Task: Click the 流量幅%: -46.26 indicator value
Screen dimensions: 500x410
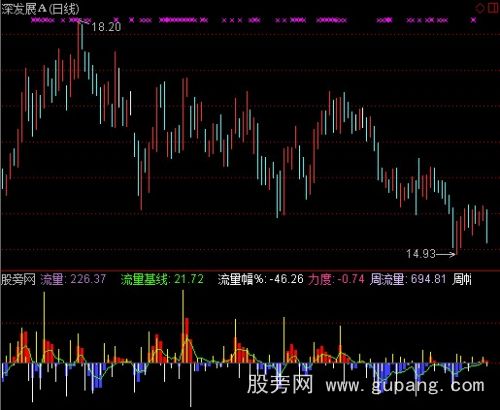Action: [x=261, y=279]
